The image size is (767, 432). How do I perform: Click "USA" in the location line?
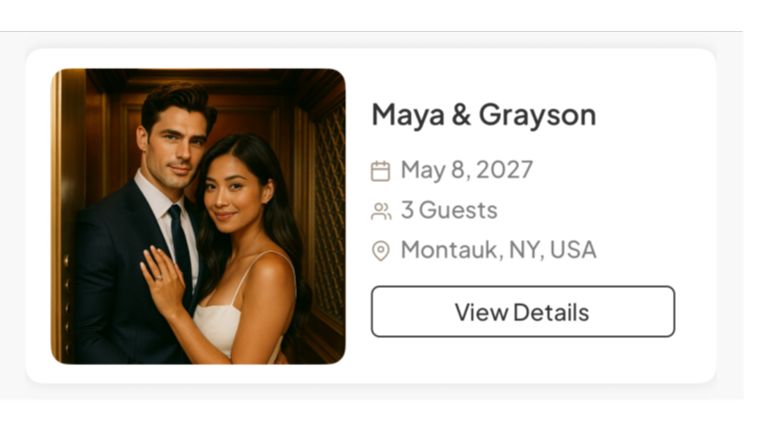tap(573, 250)
